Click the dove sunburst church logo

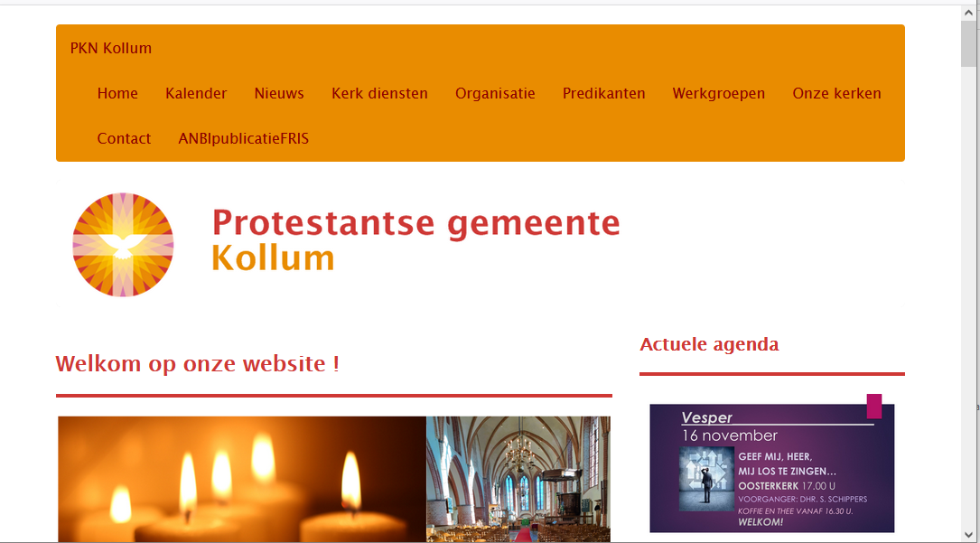[x=123, y=245]
